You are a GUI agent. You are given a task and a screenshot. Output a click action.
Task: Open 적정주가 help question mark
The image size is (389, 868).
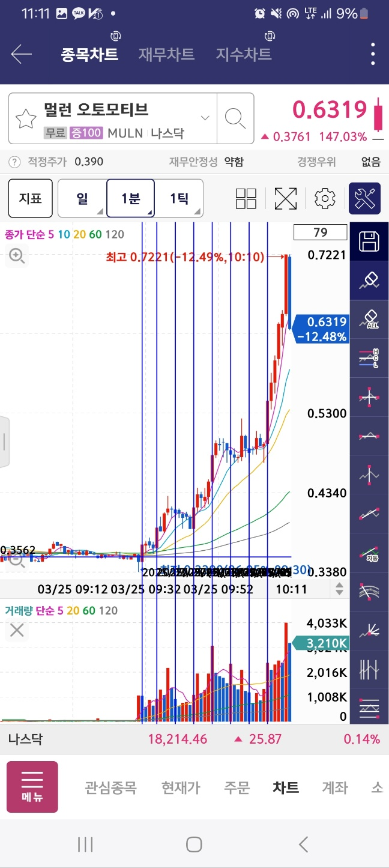[14, 162]
